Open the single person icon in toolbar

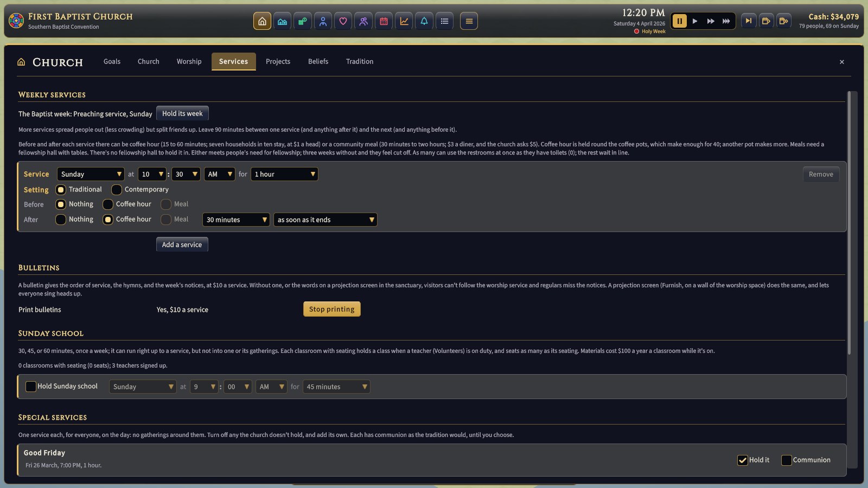pyautogui.click(x=323, y=21)
